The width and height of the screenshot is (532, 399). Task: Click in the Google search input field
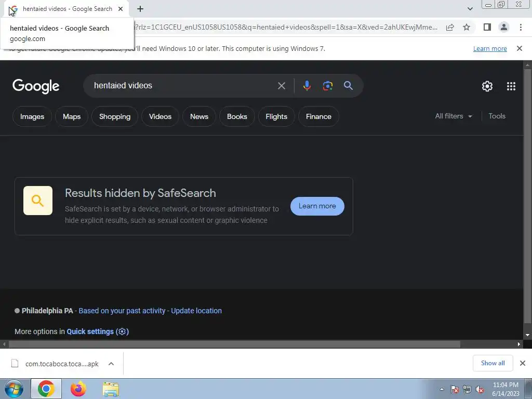183,86
